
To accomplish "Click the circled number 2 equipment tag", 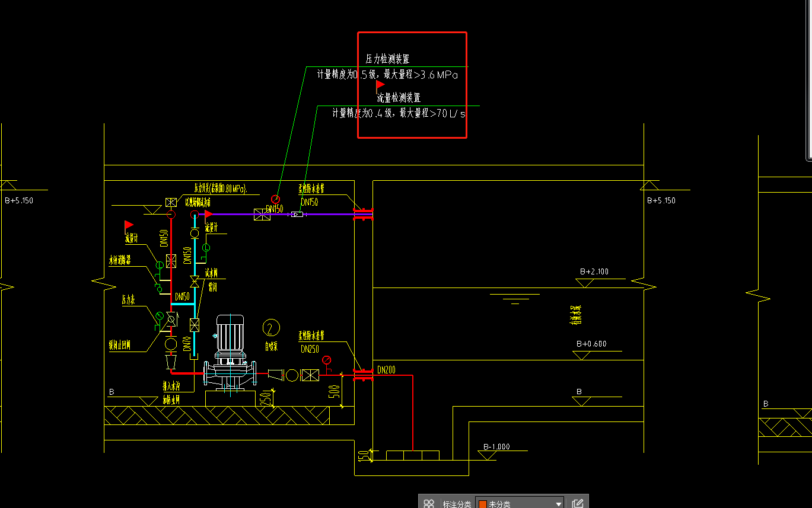I will pos(271,328).
